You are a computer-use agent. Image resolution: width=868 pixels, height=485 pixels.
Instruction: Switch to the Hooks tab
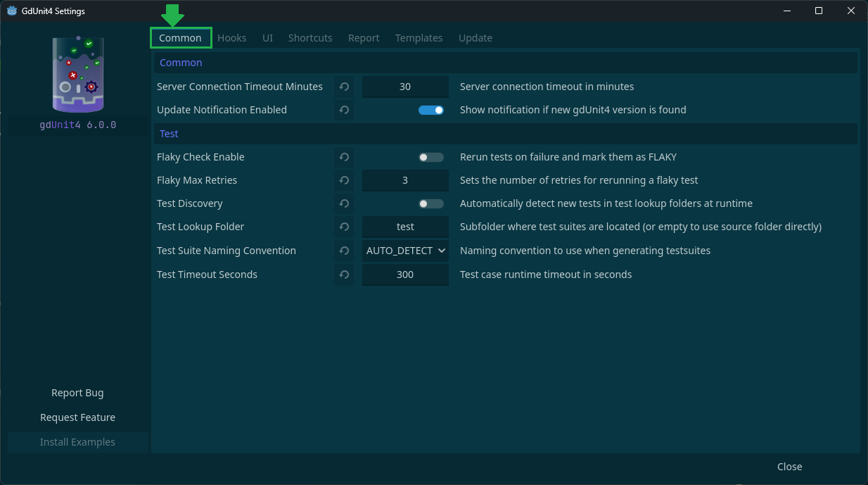tap(231, 38)
